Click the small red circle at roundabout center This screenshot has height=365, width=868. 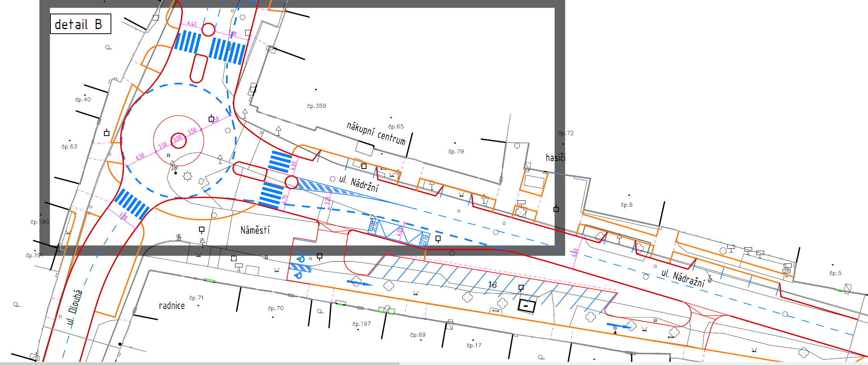(x=179, y=140)
